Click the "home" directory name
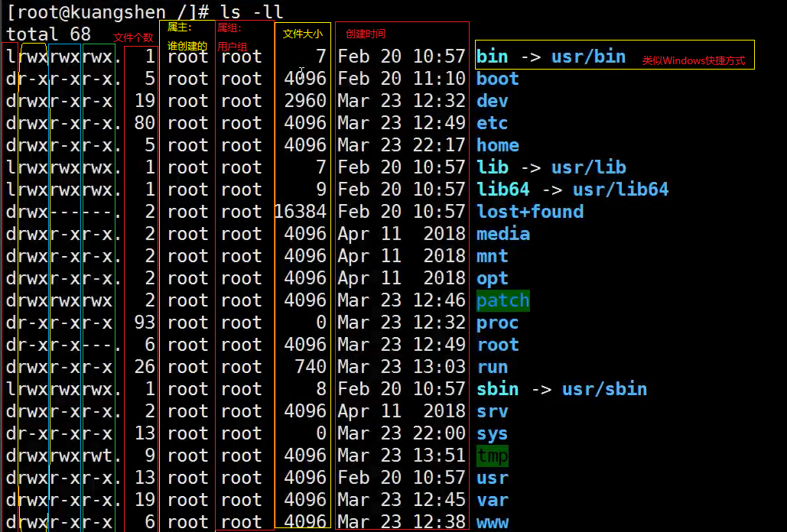The width and height of the screenshot is (787, 532). (x=498, y=145)
